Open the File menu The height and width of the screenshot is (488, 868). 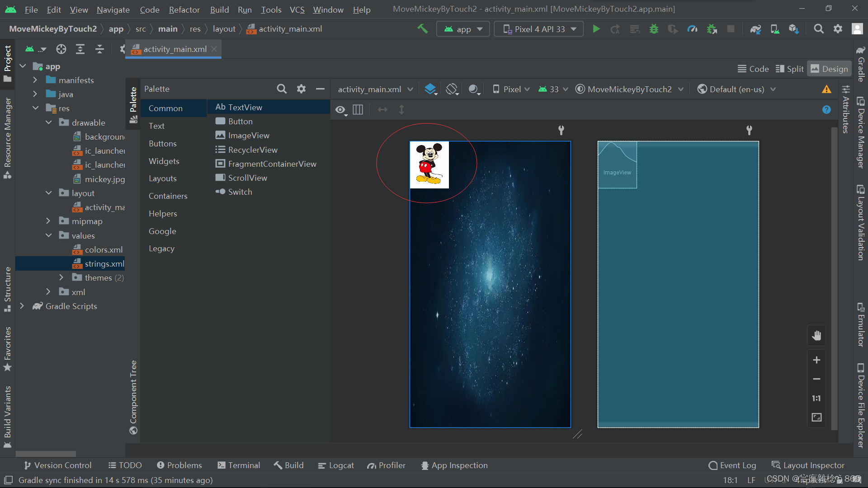[x=31, y=9]
